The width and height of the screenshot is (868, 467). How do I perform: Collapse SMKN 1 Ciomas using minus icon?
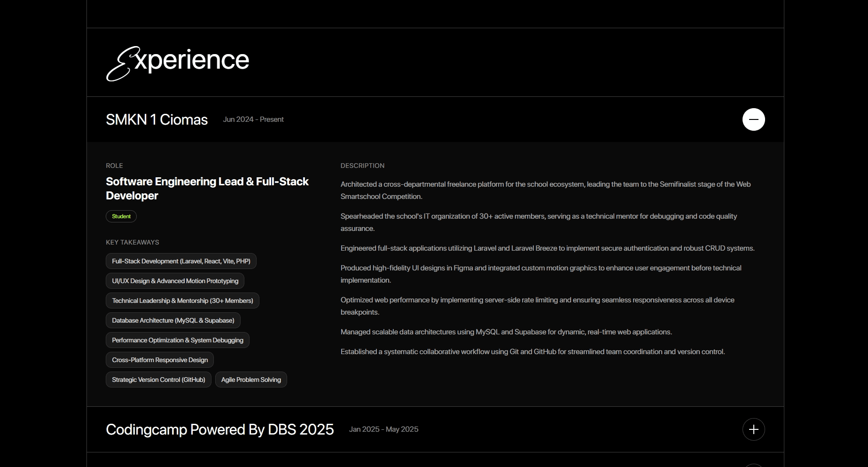coord(753,119)
